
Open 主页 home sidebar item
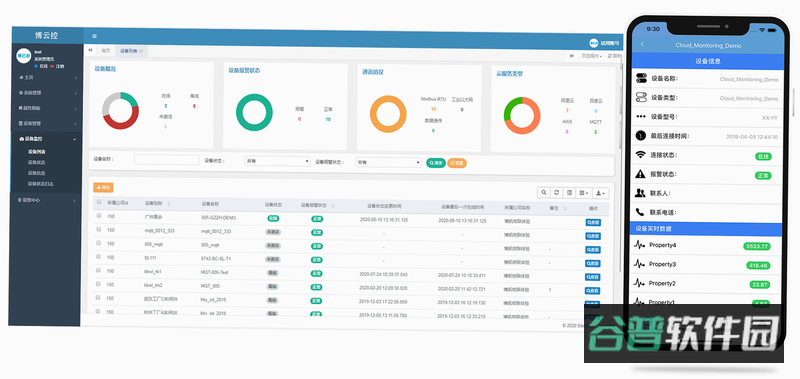tap(47, 78)
